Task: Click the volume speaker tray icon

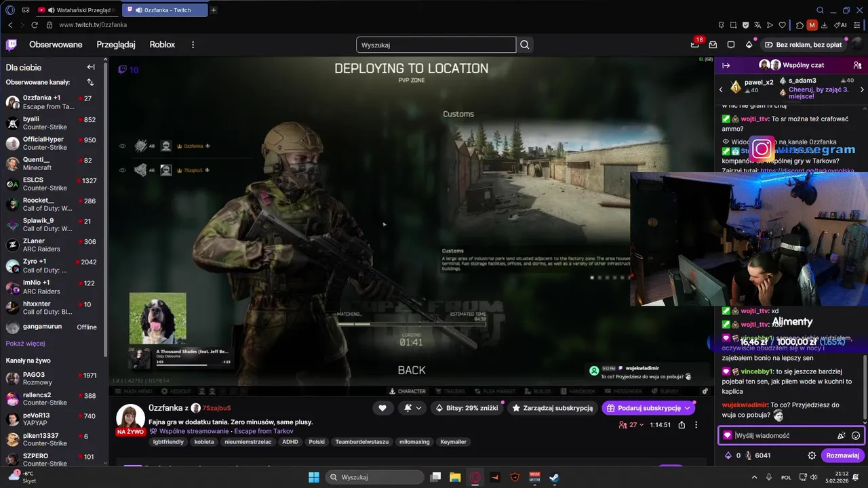Action: [814, 477]
